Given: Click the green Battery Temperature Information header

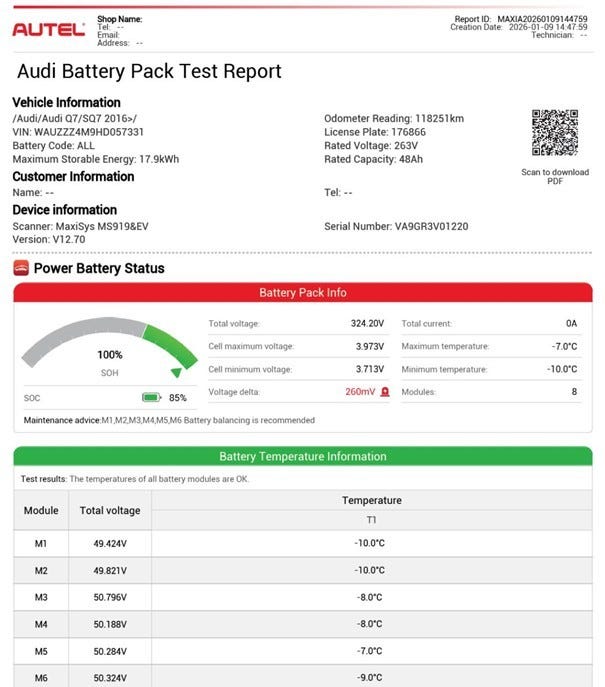Looking at the screenshot, I should [x=303, y=456].
